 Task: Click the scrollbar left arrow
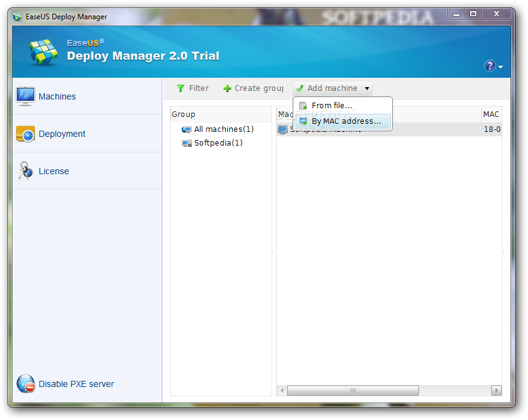click(282, 391)
